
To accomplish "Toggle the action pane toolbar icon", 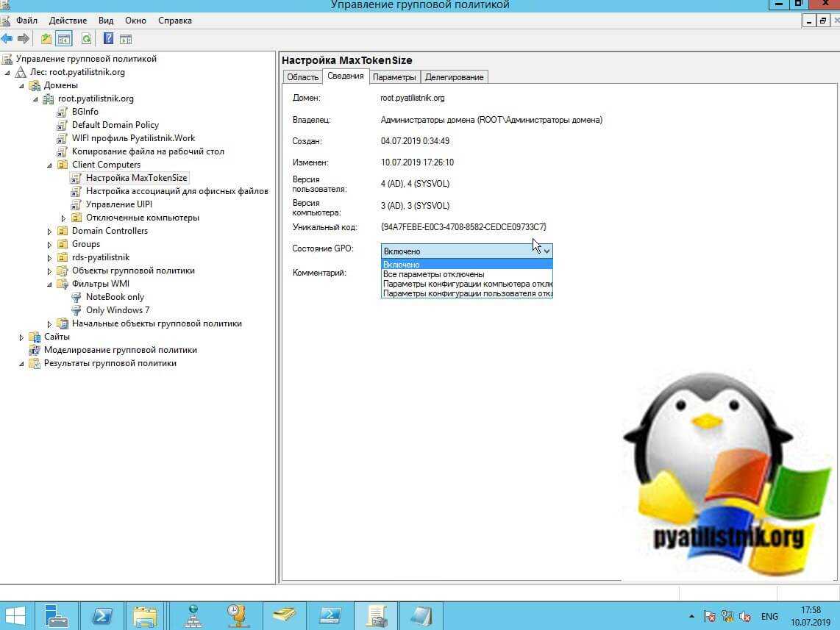I will [126, 39].
